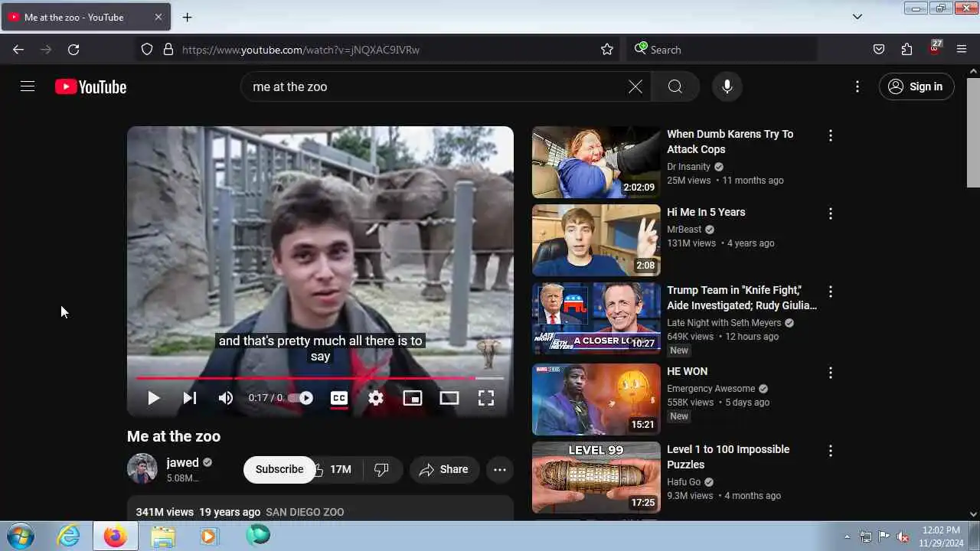
Task: Clear the search box with the X icon
Action: click(635, 86)
